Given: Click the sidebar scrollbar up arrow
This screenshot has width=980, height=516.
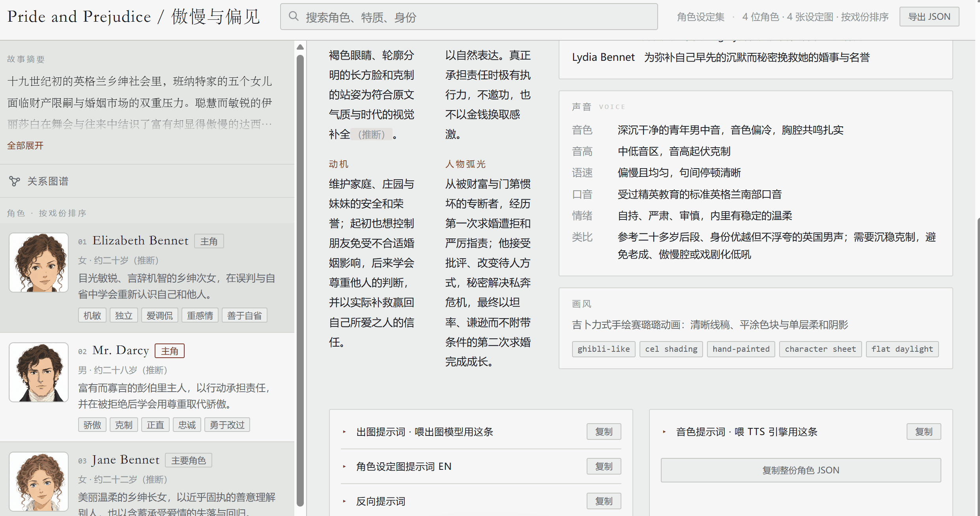Looking at the screenshot, I should (x=300, y=47).
